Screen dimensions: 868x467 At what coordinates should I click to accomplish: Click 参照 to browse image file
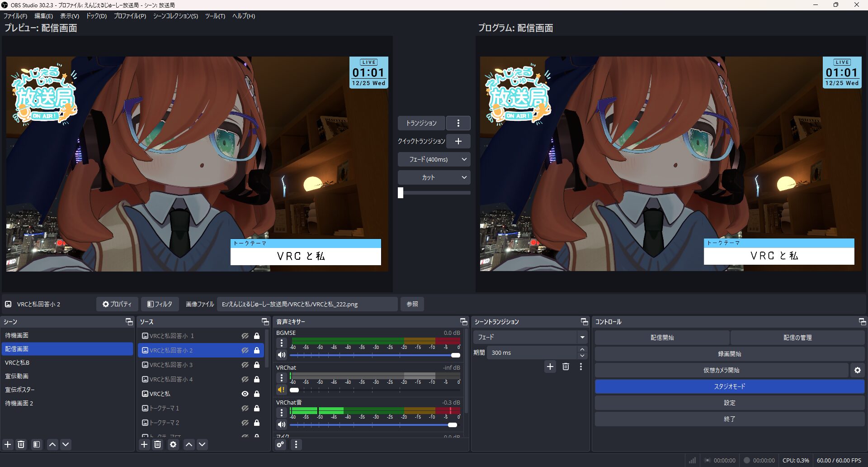tap(412, 304)
